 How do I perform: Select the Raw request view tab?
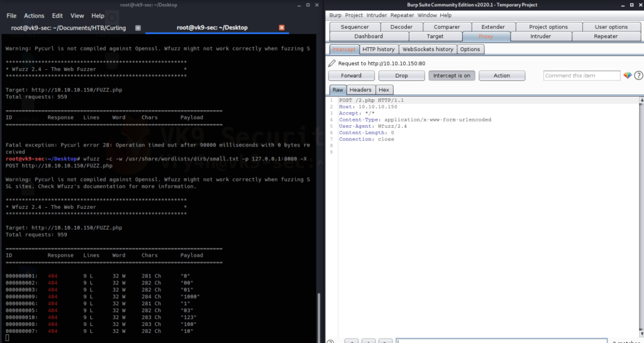[338, 89]
